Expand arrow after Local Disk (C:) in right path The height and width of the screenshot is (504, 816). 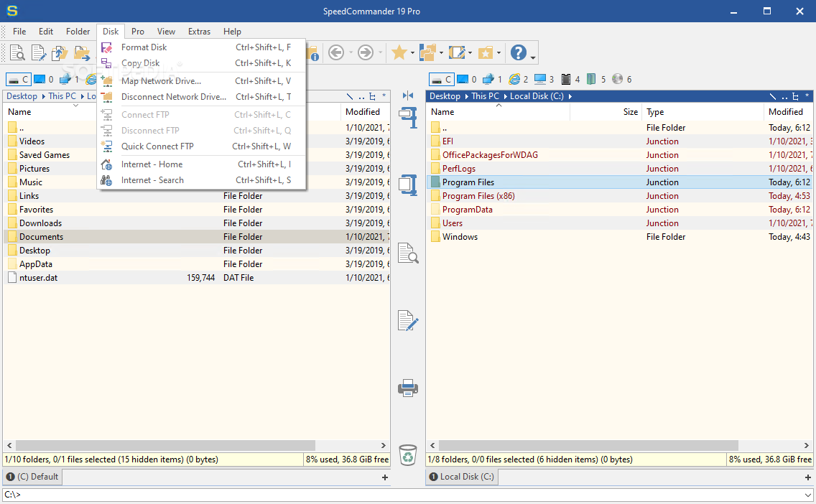click(x=570, y=96)
